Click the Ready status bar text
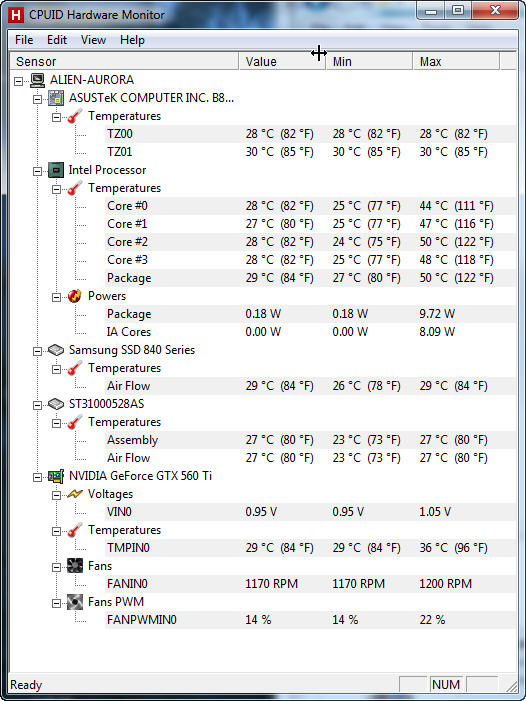526x701 pixels. point(26,685)
